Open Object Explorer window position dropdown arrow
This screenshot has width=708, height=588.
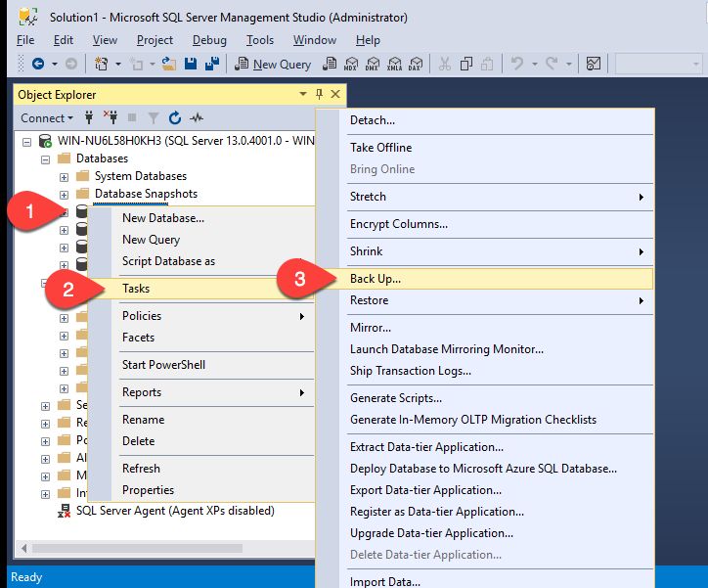(303, 94)
